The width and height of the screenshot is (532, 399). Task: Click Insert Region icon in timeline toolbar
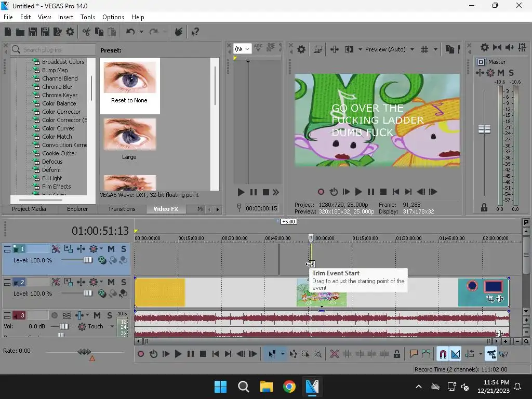(426, 354)
